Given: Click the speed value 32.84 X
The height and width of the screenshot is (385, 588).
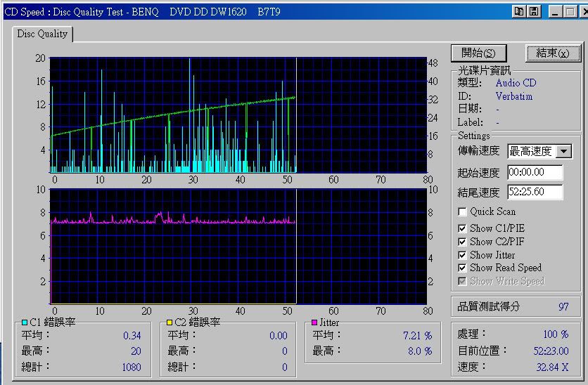Looking at the screenshot, I should tap(552, 367).
